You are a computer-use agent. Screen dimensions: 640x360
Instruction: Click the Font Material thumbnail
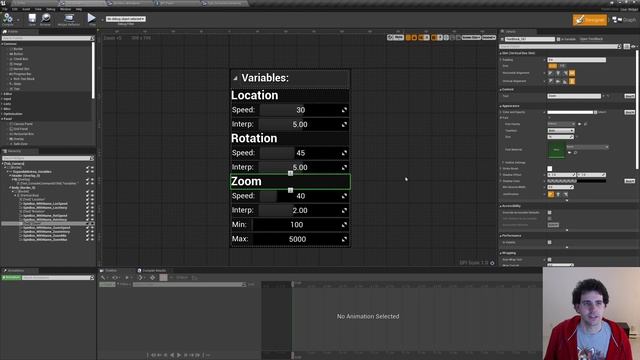point(556,150)
